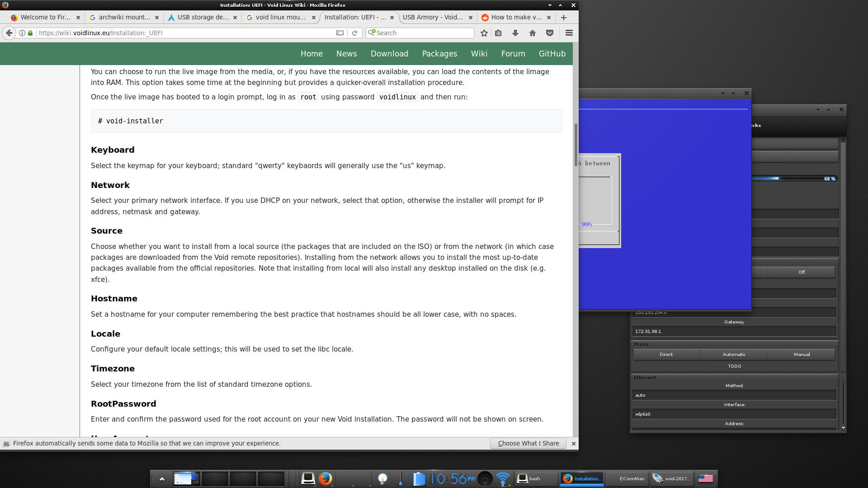
Task: Dismiss the Firefox data sharing notification
Action: click(x=574, y=444)
